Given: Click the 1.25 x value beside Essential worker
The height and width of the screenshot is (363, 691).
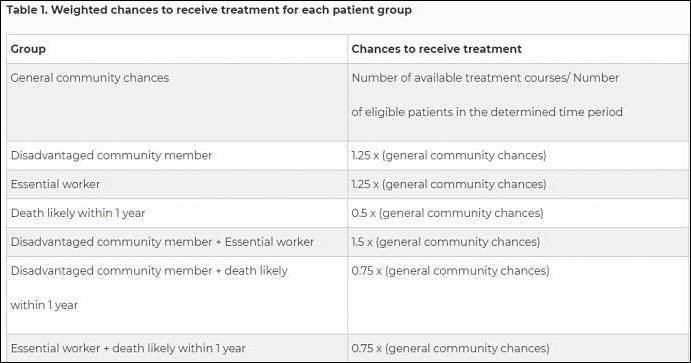Looking at the screenshot, I should [x=449, y=184].
